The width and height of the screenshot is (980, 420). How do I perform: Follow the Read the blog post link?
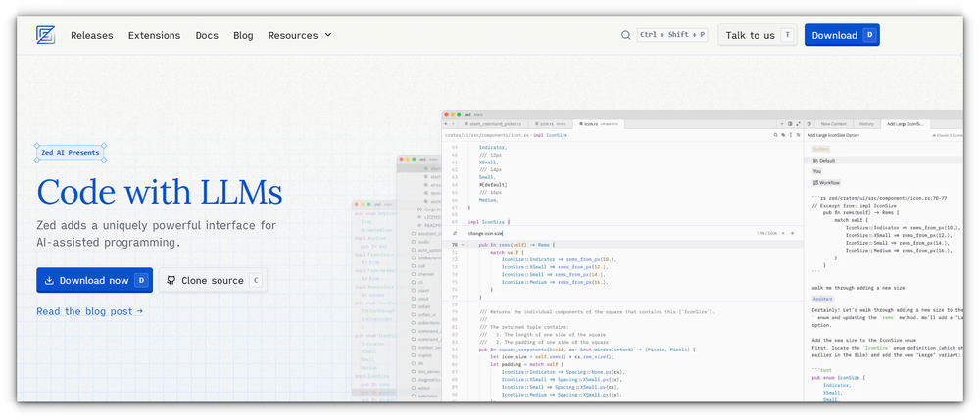(x=89, y=311)
